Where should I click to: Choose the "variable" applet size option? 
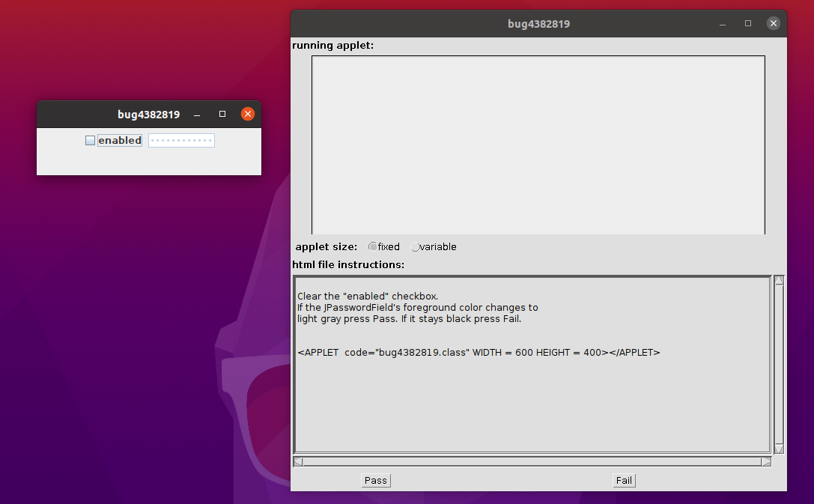pyautogui.click(x=416, y=247)
